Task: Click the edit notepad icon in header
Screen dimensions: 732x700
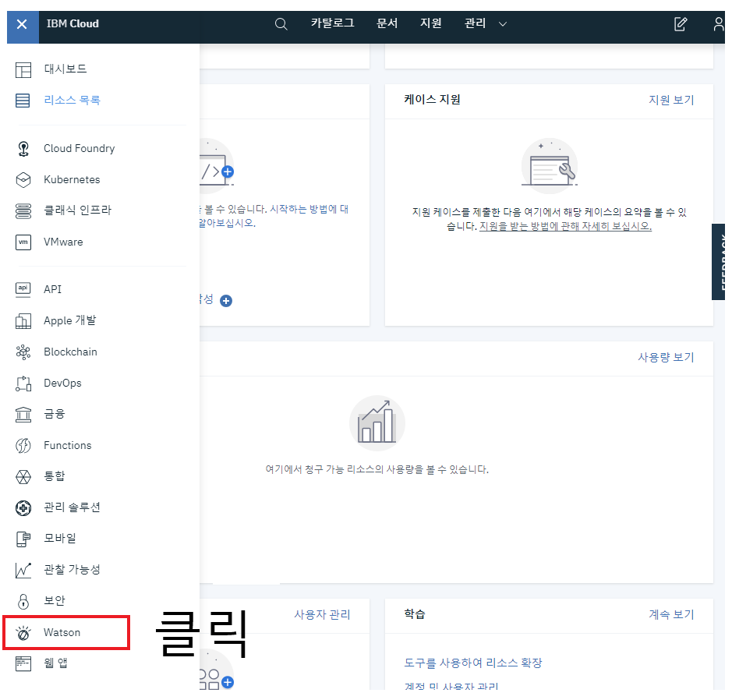Action: (x=681, y=24)
